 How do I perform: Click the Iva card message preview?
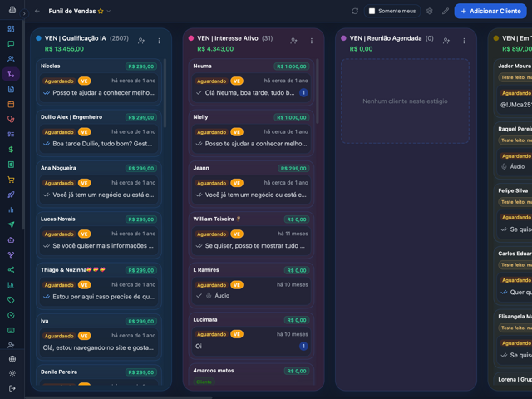[98, 347]
